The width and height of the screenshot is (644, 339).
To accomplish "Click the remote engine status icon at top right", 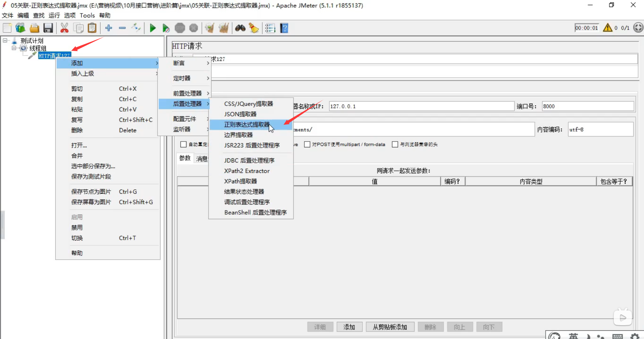I will (x=638, y=28).
